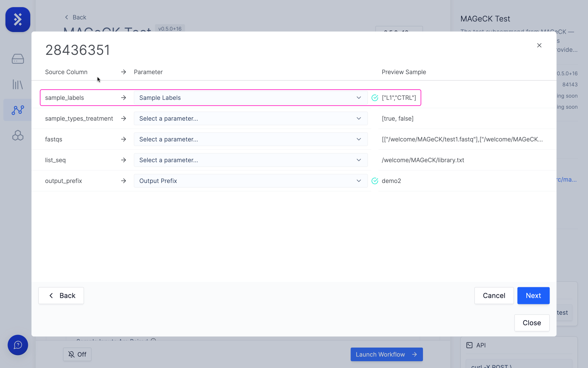Click the demo2 preview value
This screenshot has height=368, width=588.
[391, 181]
